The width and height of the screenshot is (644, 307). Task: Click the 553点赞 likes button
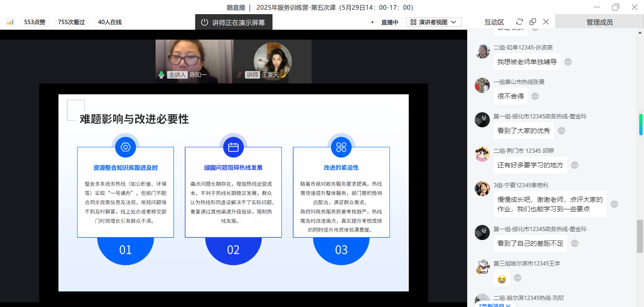(x=35, y=22)
